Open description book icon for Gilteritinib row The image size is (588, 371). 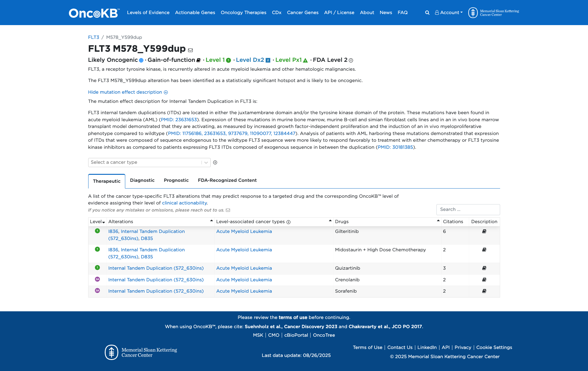pyautogui.click(x=484, y=231)
